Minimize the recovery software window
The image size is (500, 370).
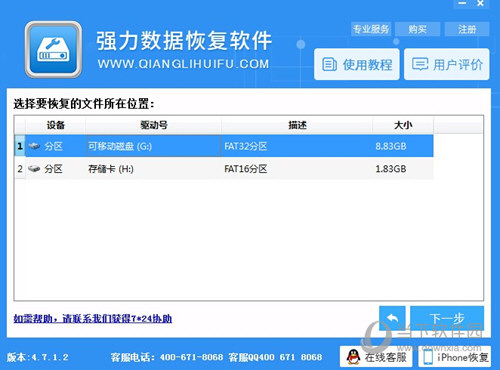(x=462, y=3)
